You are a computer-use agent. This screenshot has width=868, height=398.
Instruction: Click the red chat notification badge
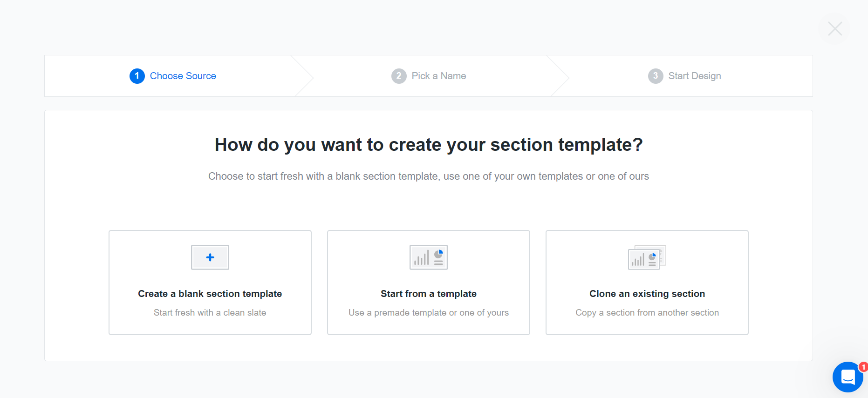[863, 367]
